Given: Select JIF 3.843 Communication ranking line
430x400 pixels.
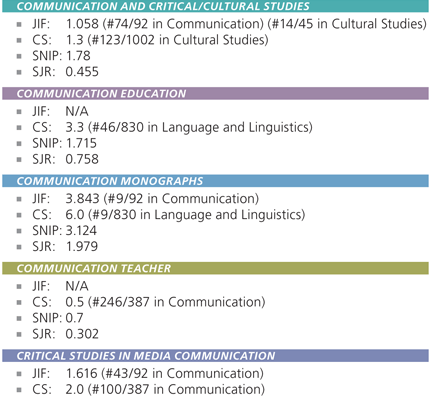Looking at the screenshot, I should (x=145, y=199).
